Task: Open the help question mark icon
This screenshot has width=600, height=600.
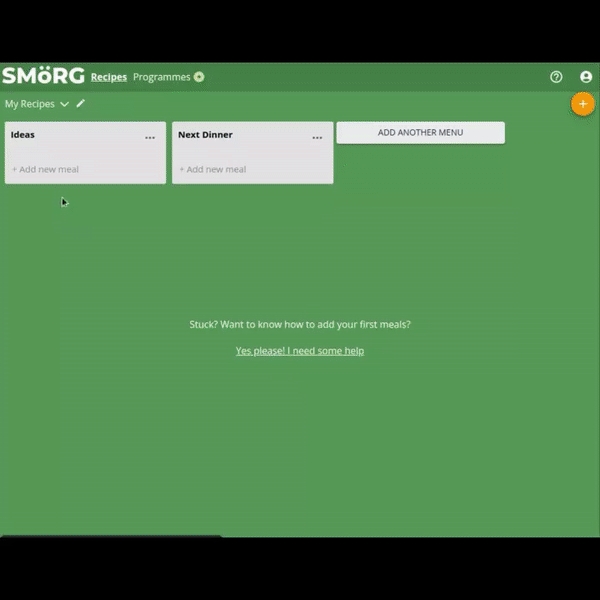Action: coord(556,77)
